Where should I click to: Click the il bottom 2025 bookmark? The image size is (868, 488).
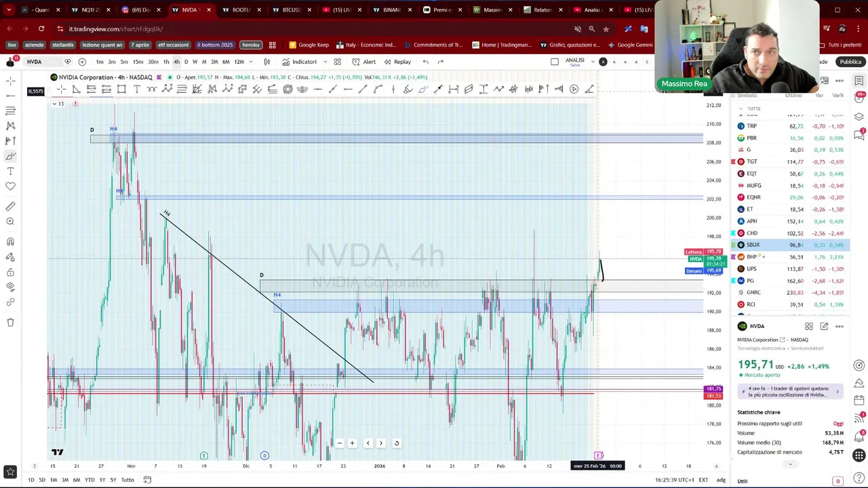tap(215, 45)
